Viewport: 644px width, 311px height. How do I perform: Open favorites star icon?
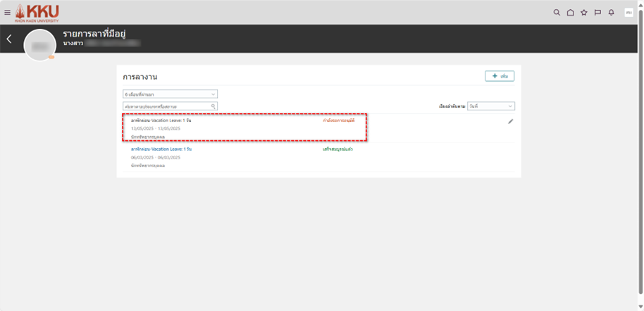coord(583,12)
